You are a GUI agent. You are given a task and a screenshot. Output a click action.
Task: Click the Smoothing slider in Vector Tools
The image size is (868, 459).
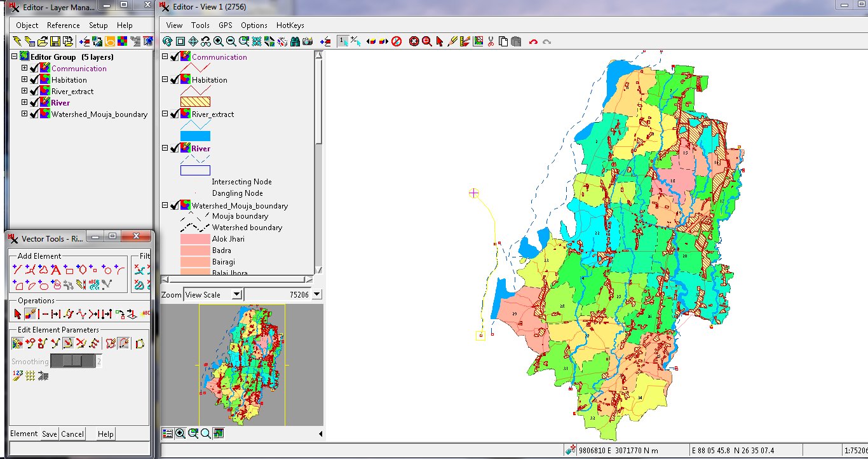pos(73,361)
